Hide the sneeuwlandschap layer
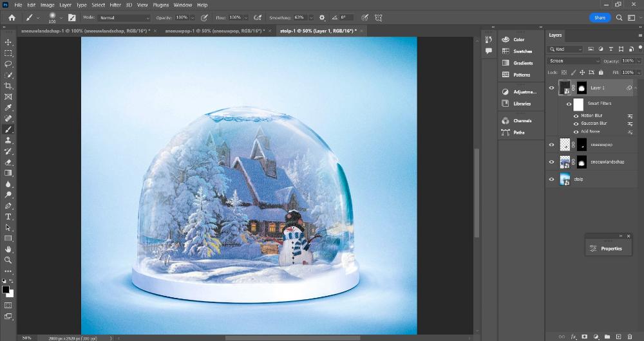The height and width of the screenshot is (341, 644). [x=551, y=162]
